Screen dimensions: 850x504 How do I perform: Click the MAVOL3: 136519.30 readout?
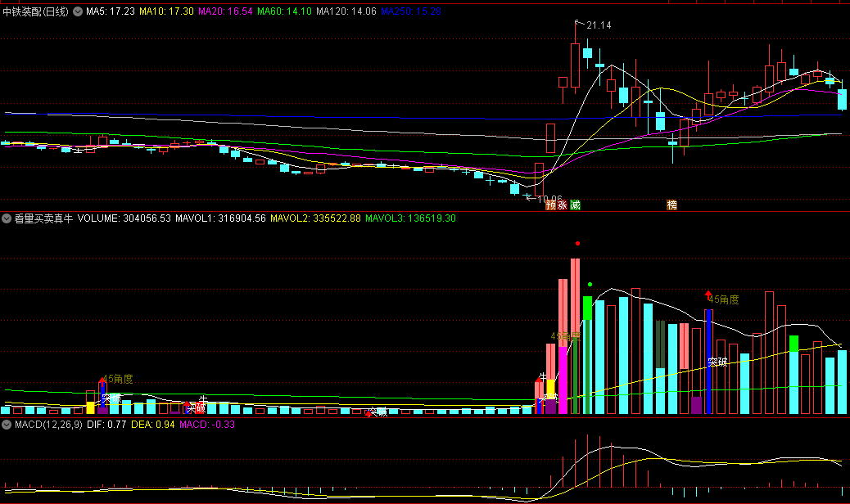pos(410,218)
